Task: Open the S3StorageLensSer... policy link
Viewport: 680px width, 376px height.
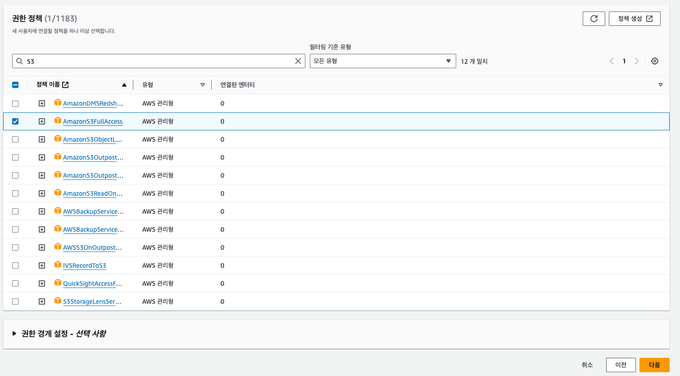Action: 92,301
